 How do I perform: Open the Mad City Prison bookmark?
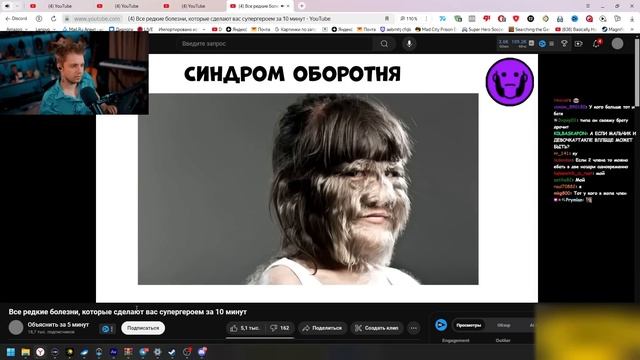(435, 29)
